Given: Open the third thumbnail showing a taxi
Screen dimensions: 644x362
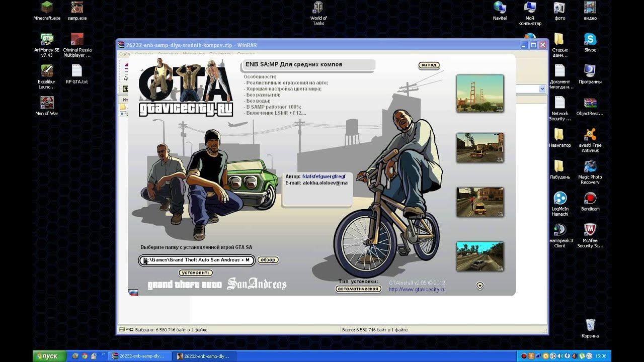Looking at the screenshot, I should [480, 202].
